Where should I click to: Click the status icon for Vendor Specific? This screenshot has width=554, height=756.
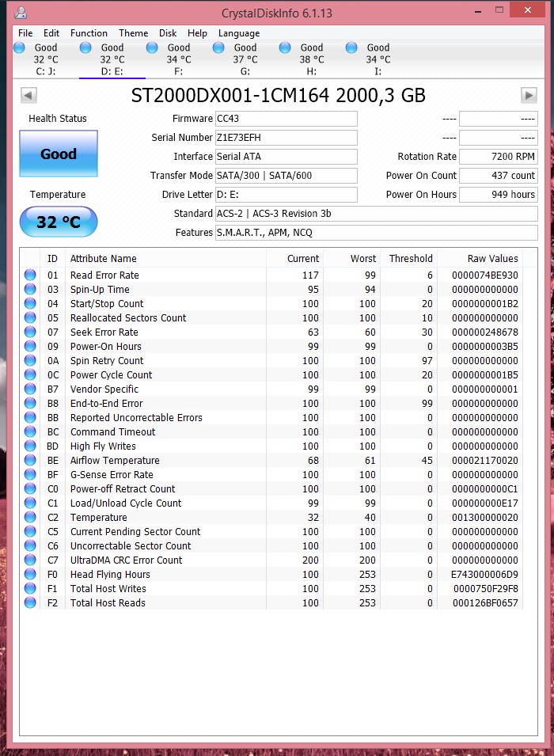30,389
